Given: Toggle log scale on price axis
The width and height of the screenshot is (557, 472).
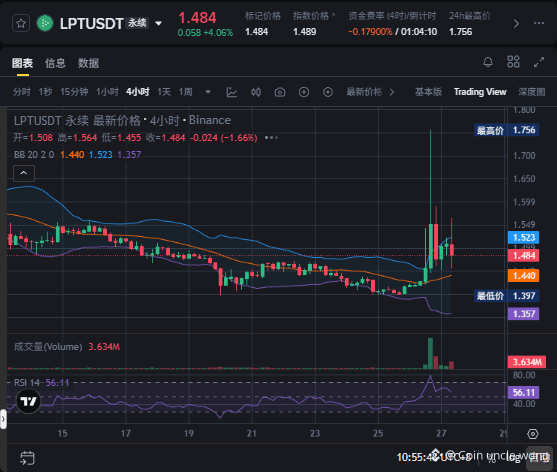Looking at the screenshot, I should 513,458.
